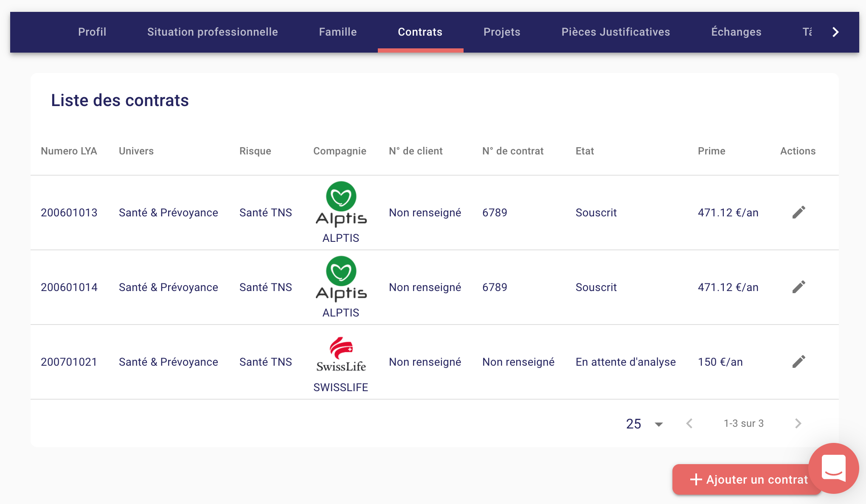The height and width of the screenshot is (504, 866).
Task: Go to next page of contracts
Action: pyautogui.click(x=798, y=423)
